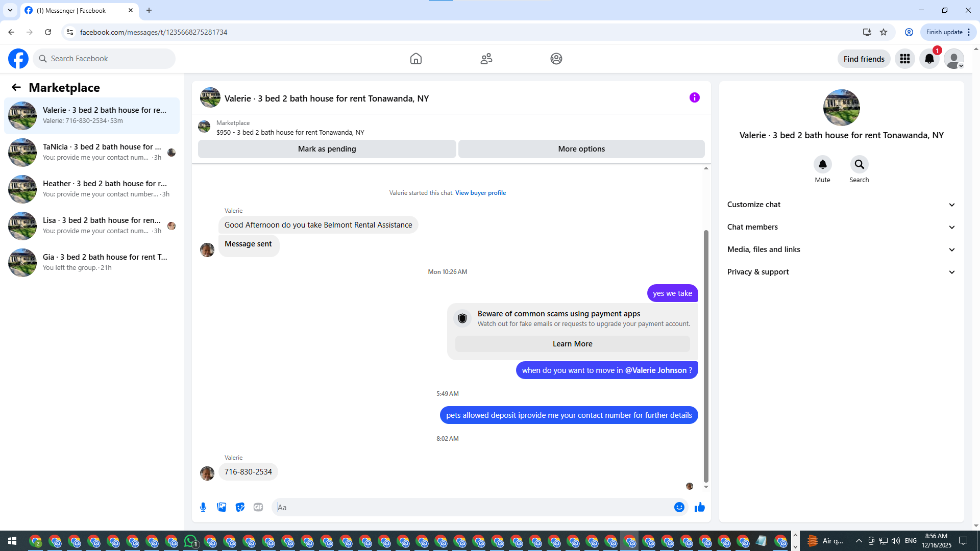Open the Chrome profile icon
Viewport: 980px width, 551px height.
tap(909, 32)
